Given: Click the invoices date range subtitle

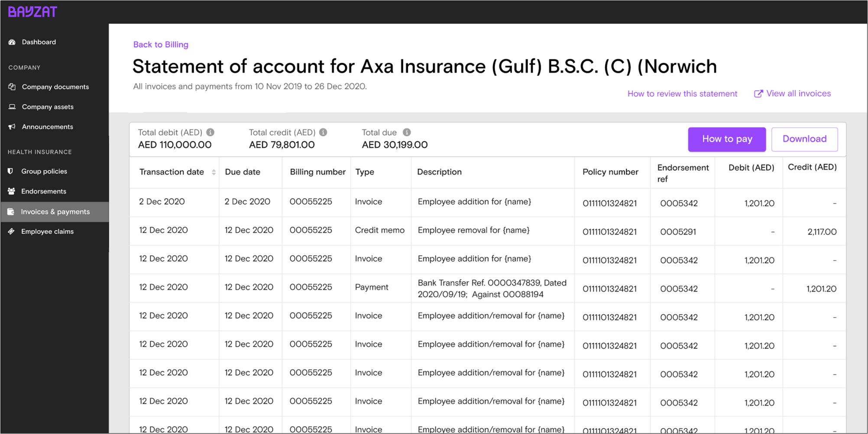Looking at the screenshot, I should coord(250,87).
